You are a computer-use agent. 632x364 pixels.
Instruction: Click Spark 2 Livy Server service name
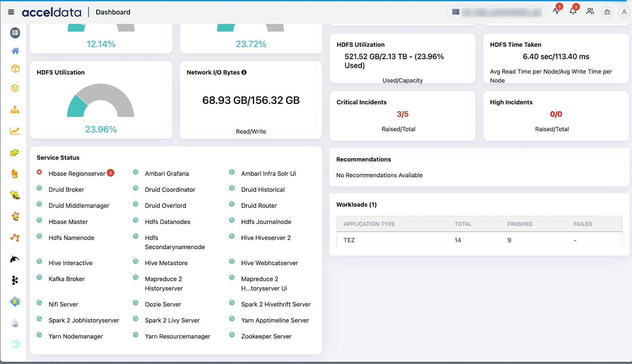[172, 320]
